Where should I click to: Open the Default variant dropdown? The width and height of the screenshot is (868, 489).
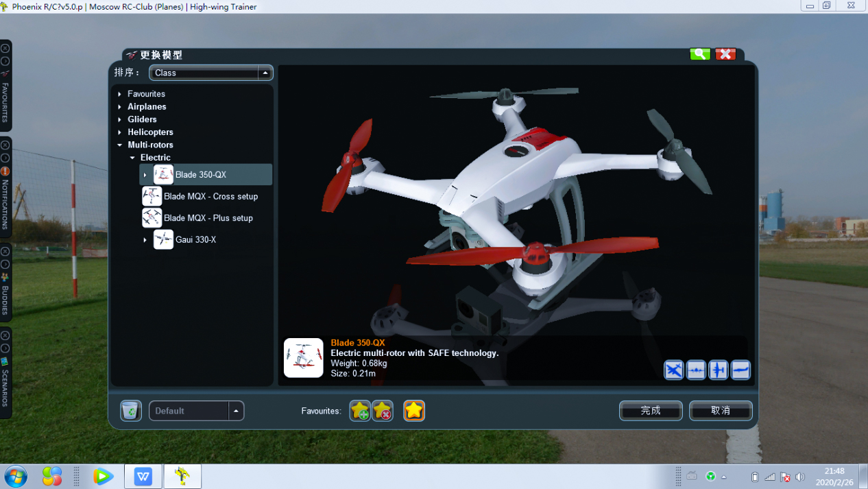196,411
